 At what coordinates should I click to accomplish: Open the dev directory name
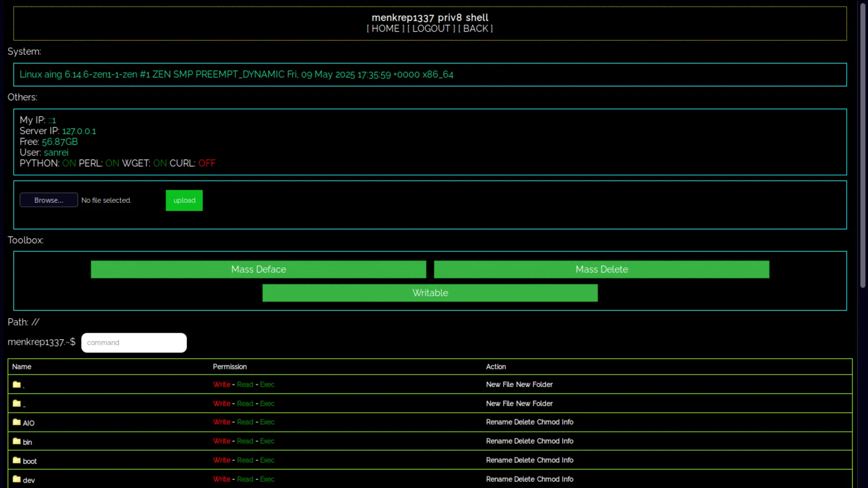pos(29,480)
